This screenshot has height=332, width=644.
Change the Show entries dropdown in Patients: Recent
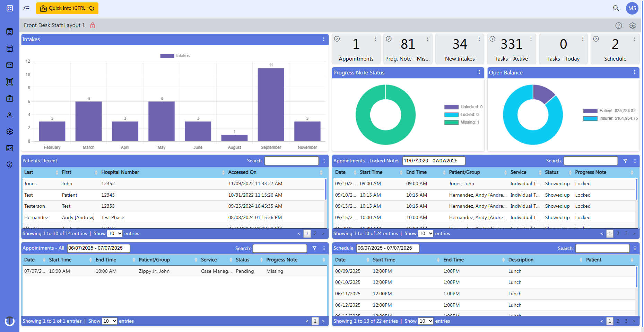pyautogui.click(x=115, y=233)
